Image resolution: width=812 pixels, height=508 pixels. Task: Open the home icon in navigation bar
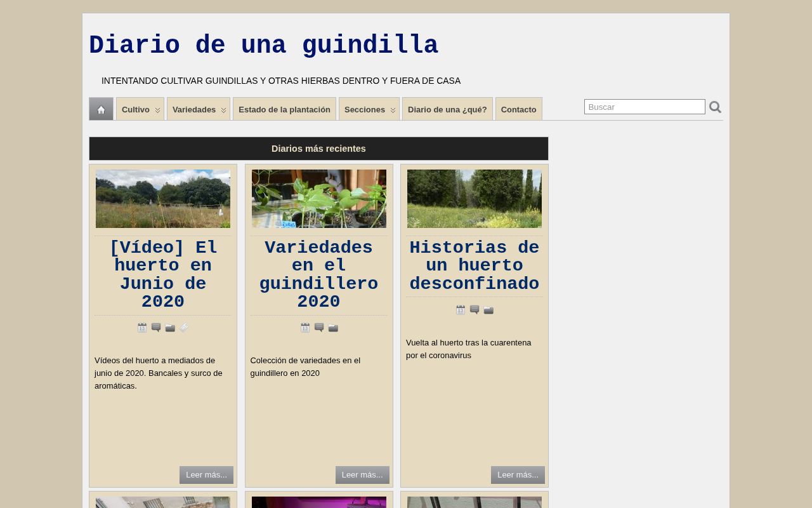pyautogui.click(x=101, y=109)
